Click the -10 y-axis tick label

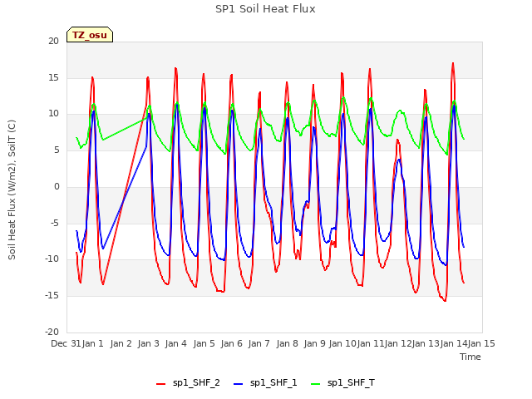point(52,259)
